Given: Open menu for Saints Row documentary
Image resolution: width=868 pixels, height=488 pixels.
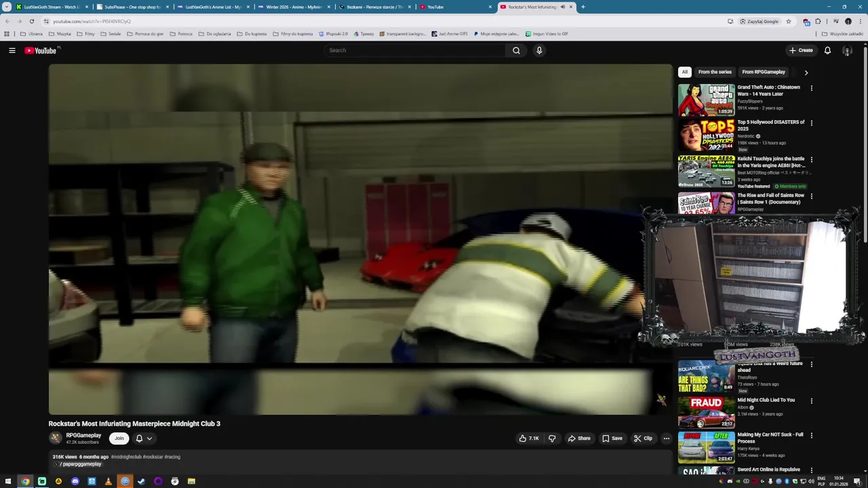Looking at the screenshot, I should click(x=811, y=197).
